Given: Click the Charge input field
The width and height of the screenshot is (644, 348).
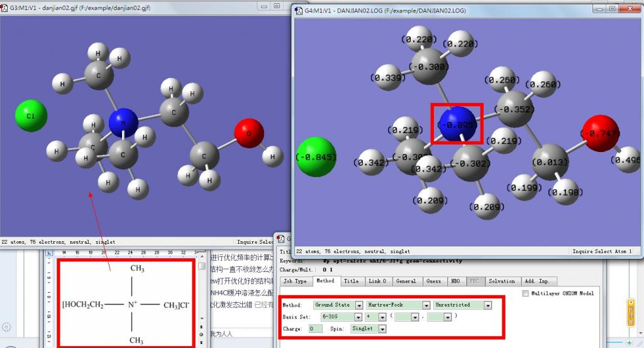Looking at the screenshot, I should tap(316, 329).
